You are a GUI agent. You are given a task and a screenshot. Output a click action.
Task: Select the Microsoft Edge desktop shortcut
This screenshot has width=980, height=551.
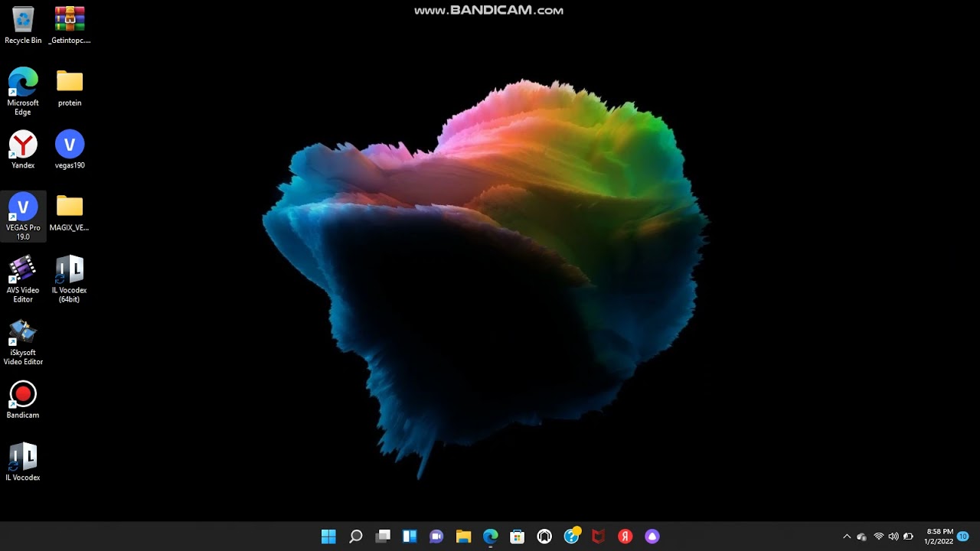point(23,91)
